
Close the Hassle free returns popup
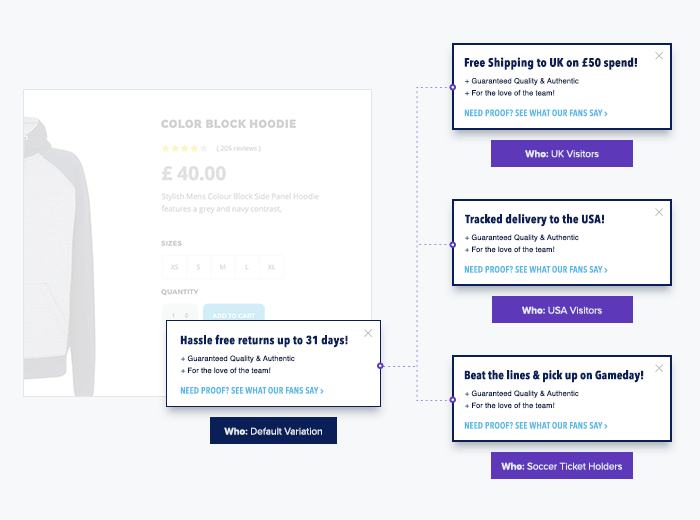[368, 333]
